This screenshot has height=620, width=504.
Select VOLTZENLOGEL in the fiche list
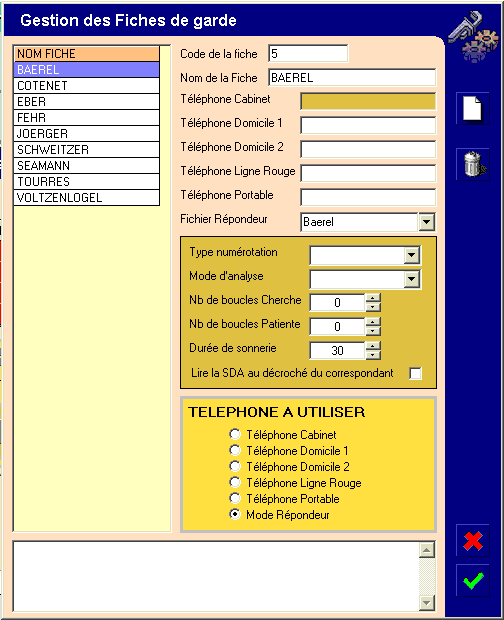(87, 197)
